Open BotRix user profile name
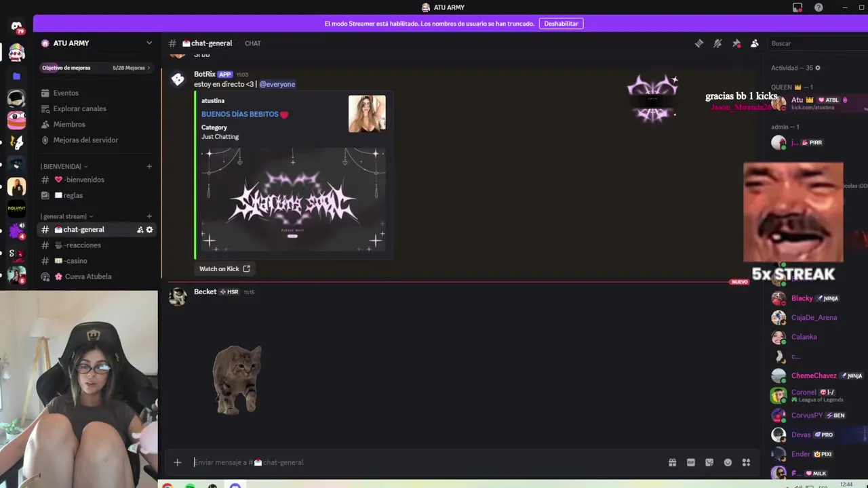 tap(205, 74)
